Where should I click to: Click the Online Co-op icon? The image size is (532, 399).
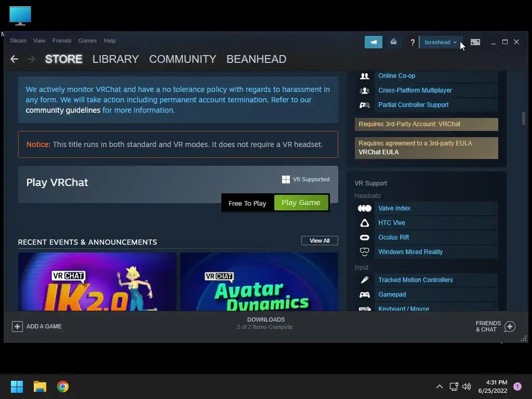364,76
